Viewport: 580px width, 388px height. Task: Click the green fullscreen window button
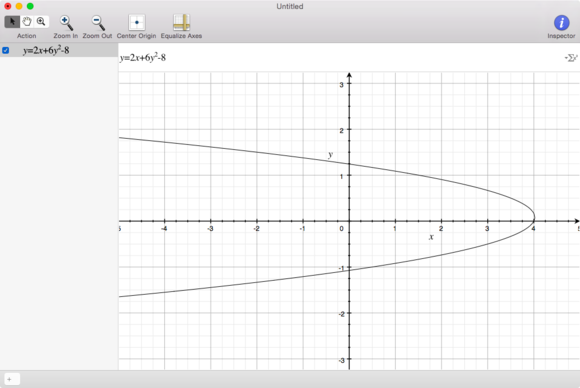point(30,6)
